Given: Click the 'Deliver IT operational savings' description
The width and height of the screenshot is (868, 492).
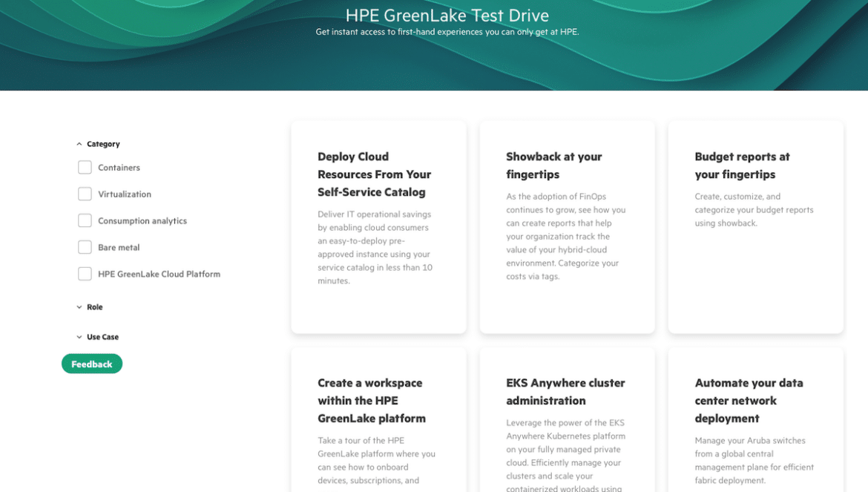Looking at the screenshot, I should [x=375, y=247].
